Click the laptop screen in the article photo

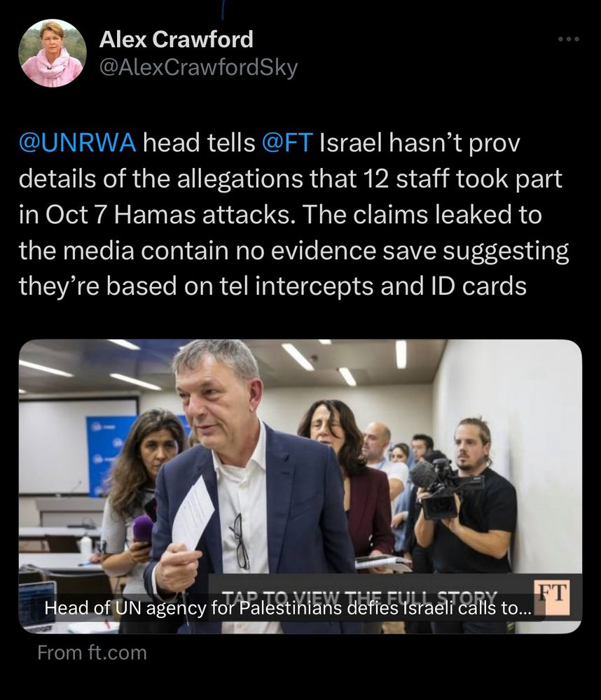click(x=36, y=605)
